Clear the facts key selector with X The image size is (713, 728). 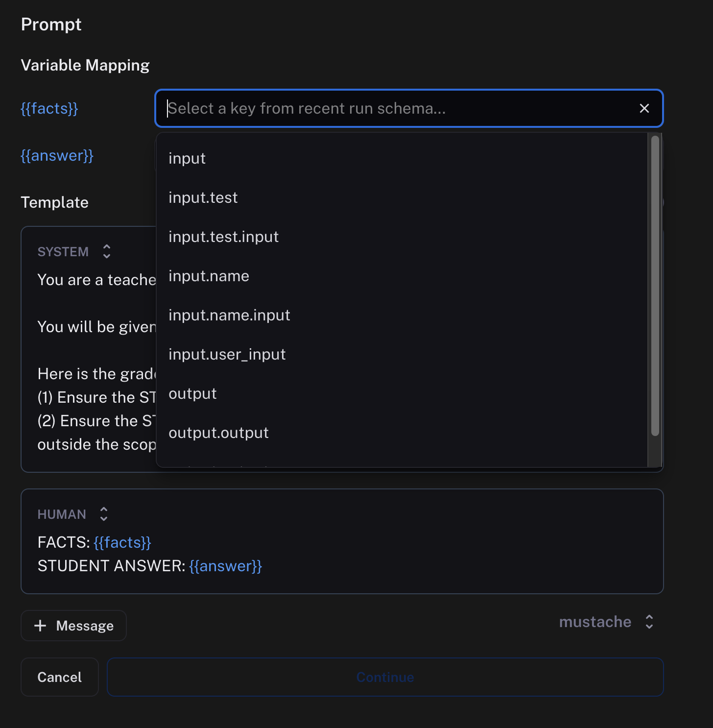click(644, 108)
